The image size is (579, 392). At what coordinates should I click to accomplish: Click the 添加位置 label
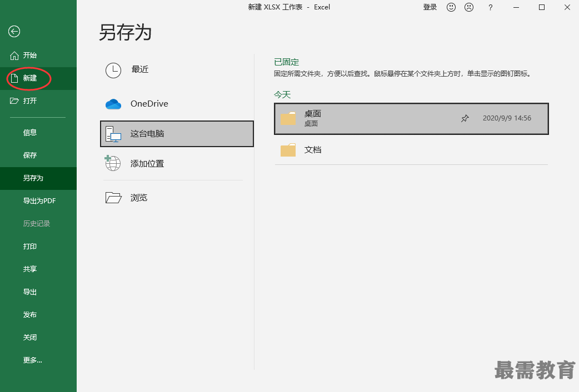[147, 163]
